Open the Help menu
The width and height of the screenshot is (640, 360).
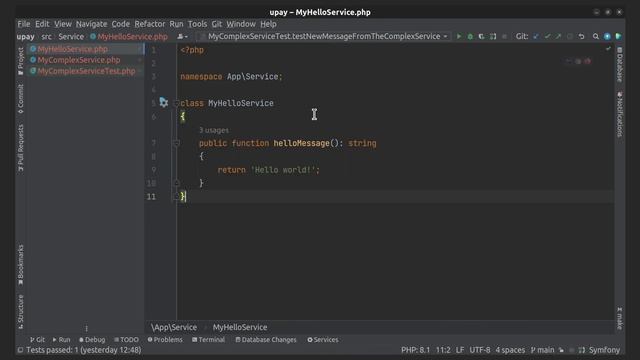tap(268, 24)
